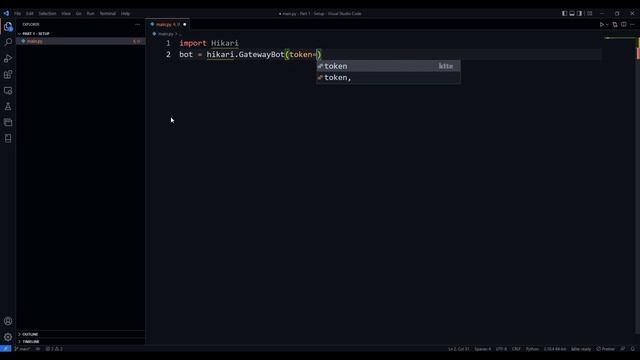640x360 pixels.
Task: Open the Accounts menu
Action: pyautogui.click(x=8, y=321)
